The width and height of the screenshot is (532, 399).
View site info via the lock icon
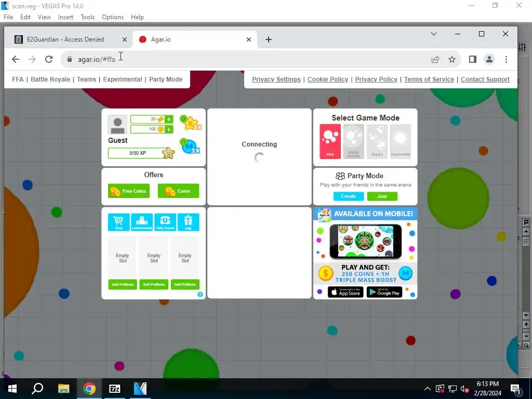(x=70, y=59)
